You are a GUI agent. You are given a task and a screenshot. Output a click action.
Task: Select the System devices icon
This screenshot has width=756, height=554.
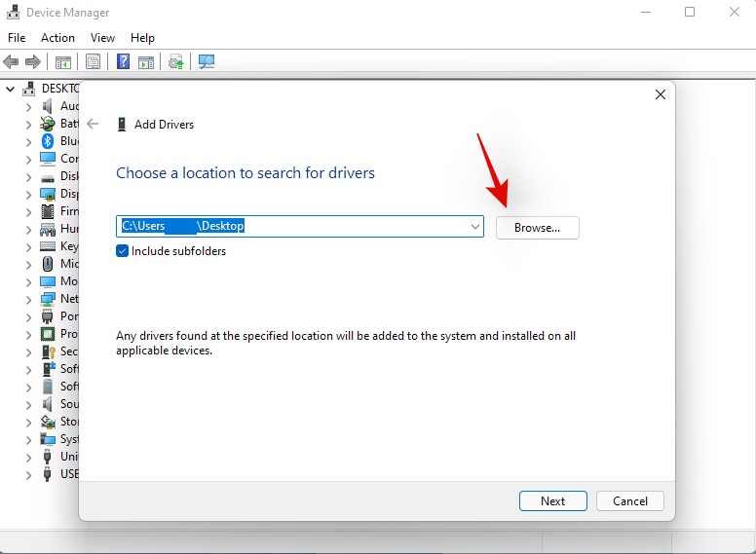click(x=47, y=439)
